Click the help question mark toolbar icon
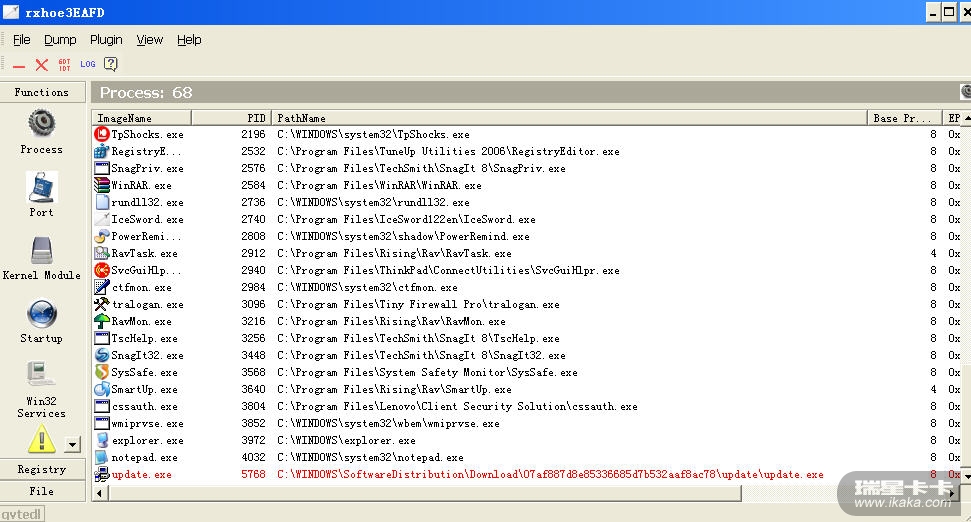This screenshot has height=522, width=971. 111,64
